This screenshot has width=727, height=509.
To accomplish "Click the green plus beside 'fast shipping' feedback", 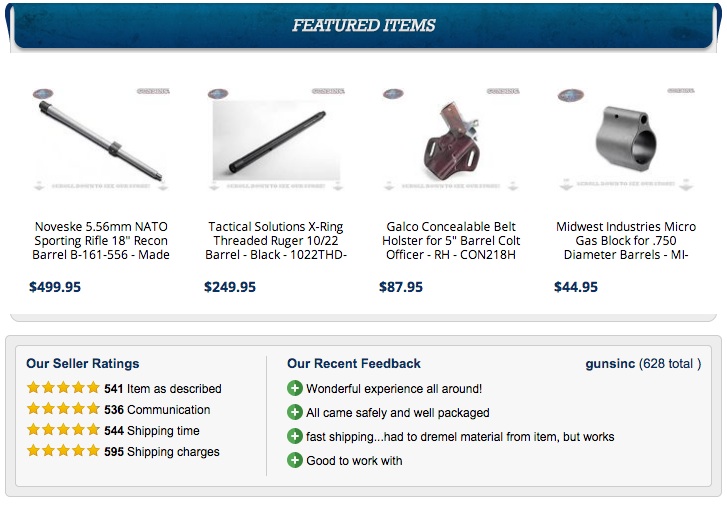I will (294, 436).
